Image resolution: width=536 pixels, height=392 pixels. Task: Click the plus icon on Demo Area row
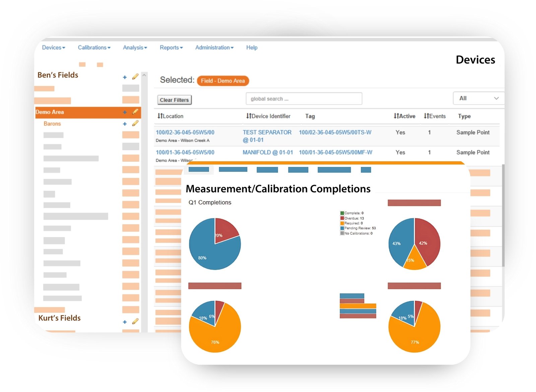[x=125, y=112]
